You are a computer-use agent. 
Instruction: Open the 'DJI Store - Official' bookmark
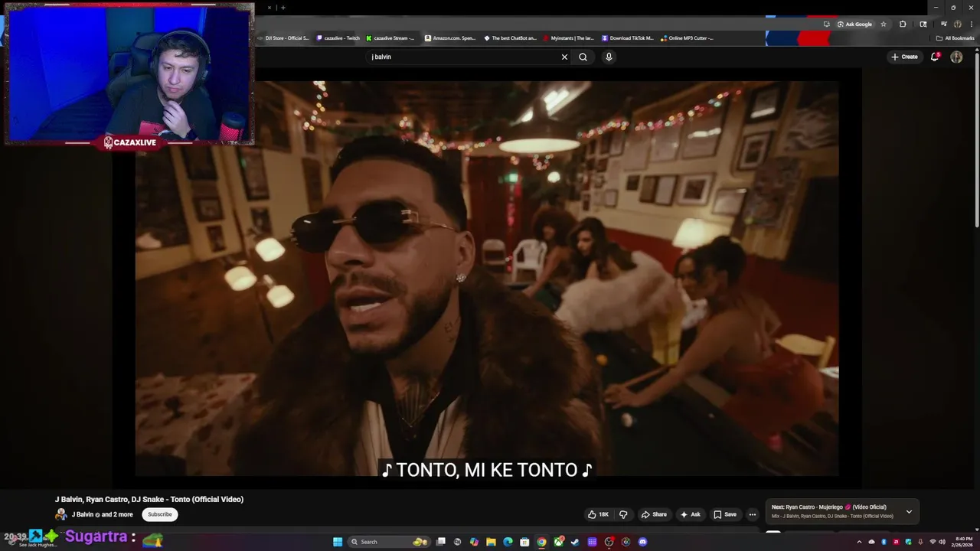pos(283,37)
